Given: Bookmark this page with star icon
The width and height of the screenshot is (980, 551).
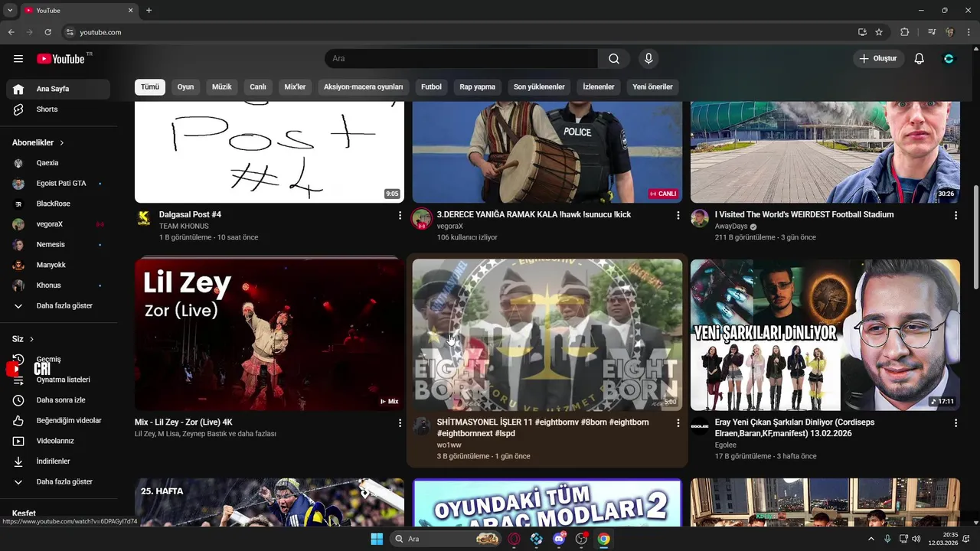Looking at the screenshot, I should (x=879, y=32).
